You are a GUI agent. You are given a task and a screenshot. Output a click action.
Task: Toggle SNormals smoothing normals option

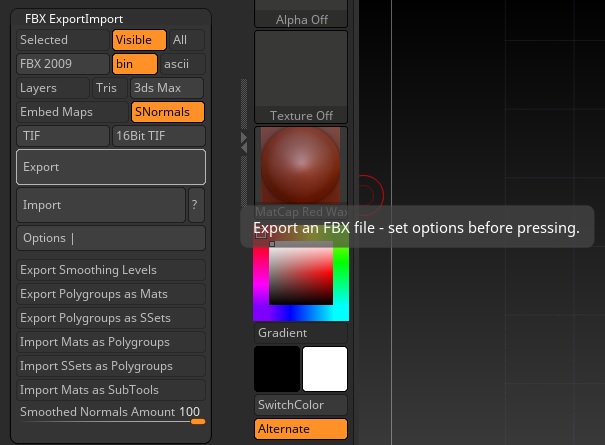coord(168,112)
